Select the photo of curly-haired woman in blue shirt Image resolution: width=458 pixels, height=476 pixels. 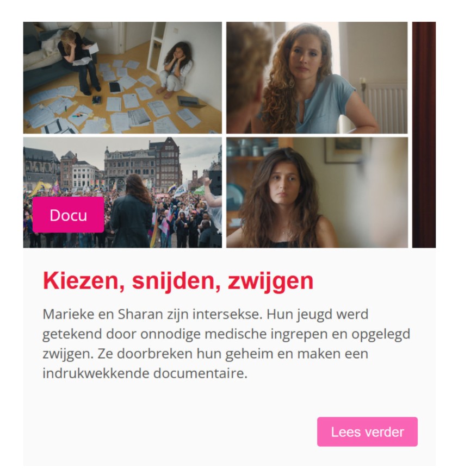(317, 78)
